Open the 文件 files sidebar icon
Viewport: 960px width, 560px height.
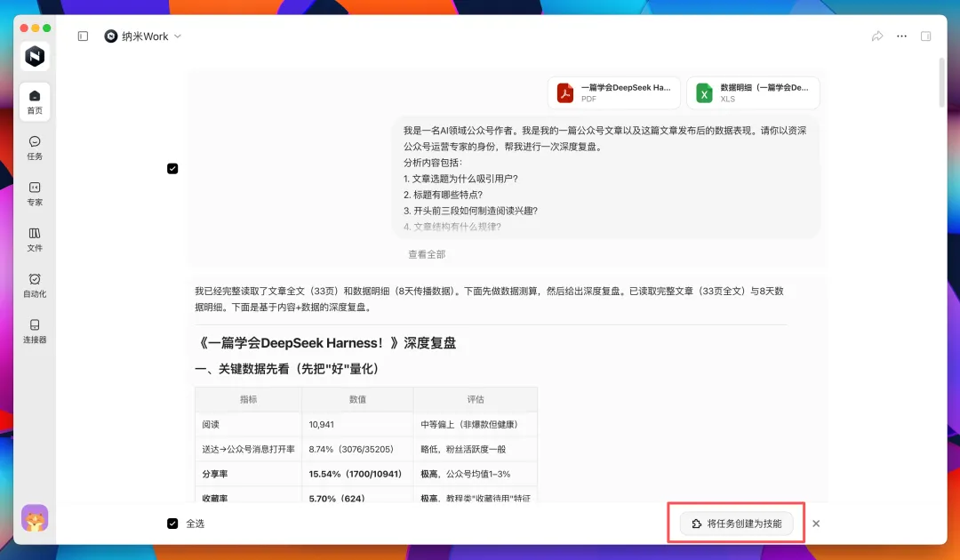click(35, 239)
